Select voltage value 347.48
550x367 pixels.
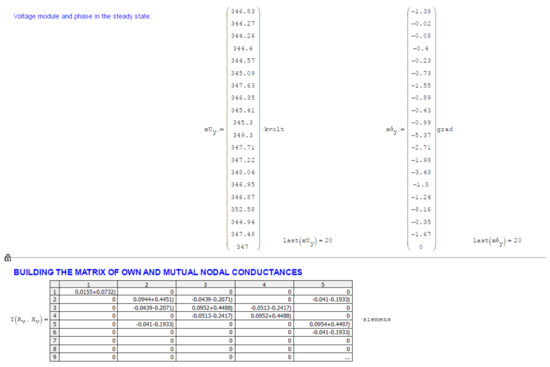tap(243, 234)
